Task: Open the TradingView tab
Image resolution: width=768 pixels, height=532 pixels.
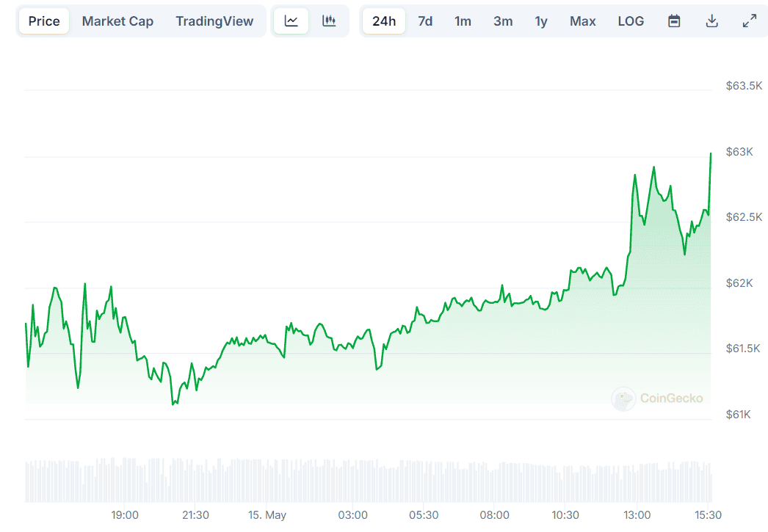Action: [x=214, y=21]
